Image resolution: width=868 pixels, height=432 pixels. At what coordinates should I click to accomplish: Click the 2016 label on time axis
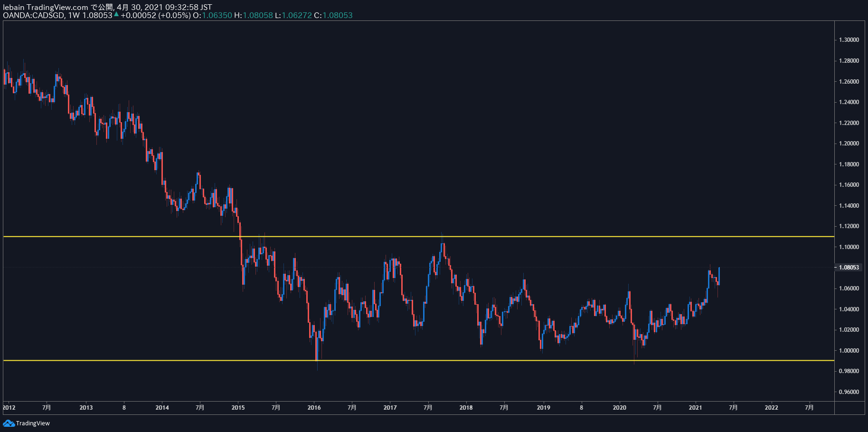coord(314,408)
